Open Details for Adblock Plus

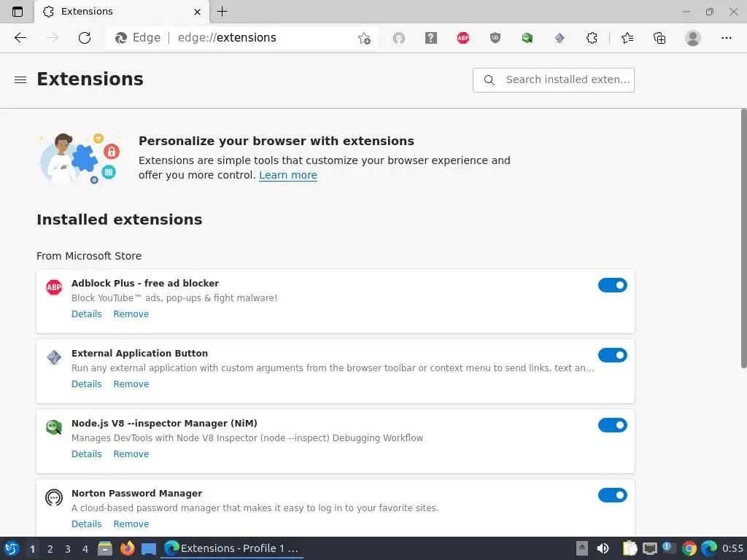tap(86, 314)
